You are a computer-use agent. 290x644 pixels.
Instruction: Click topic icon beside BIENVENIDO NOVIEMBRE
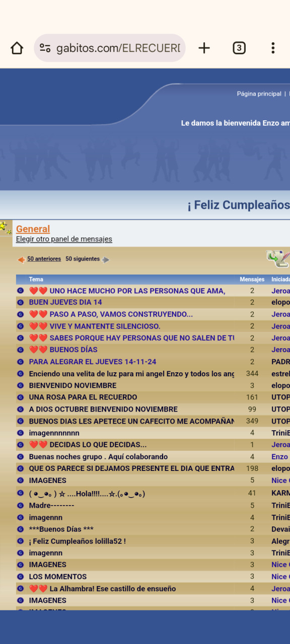(x=20, y=385)
